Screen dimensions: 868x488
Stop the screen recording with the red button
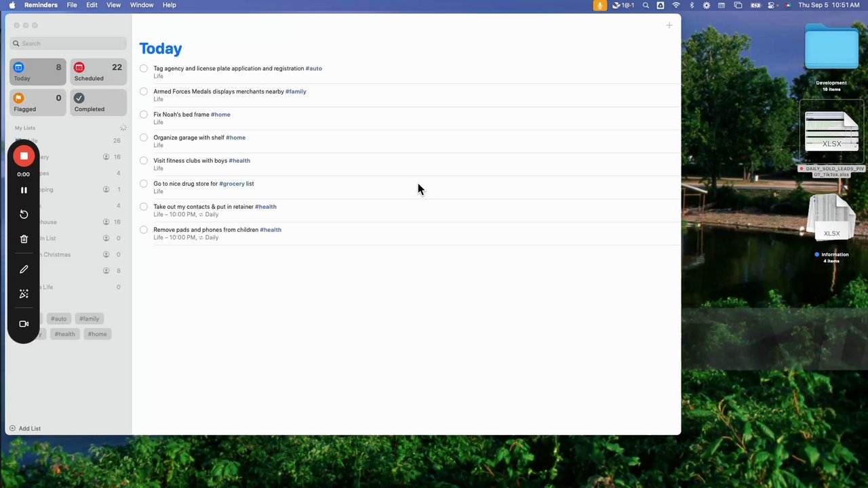pos(24,156)
